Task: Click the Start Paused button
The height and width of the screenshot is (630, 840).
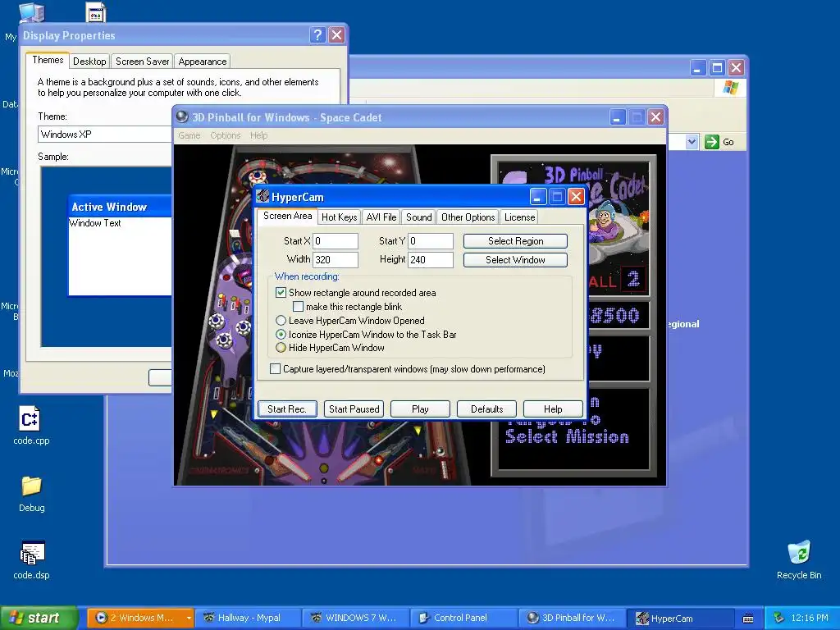Action: (354, 409)
